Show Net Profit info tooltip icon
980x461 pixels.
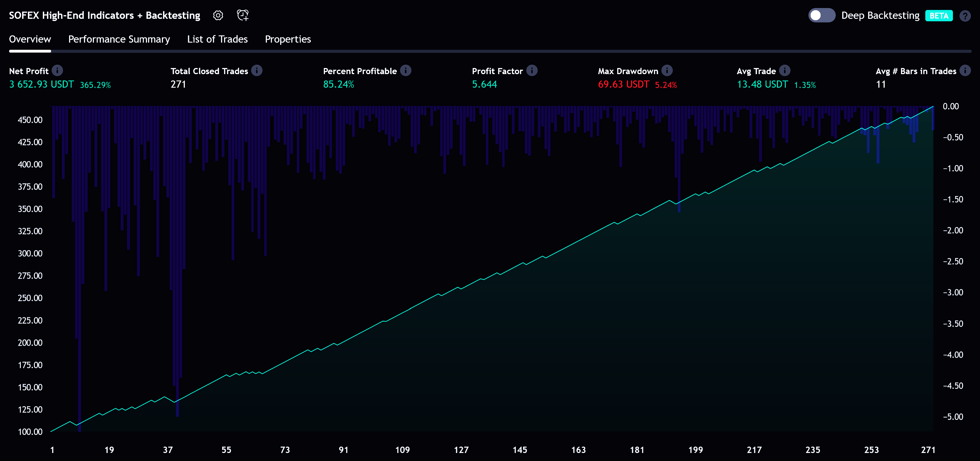57,71
